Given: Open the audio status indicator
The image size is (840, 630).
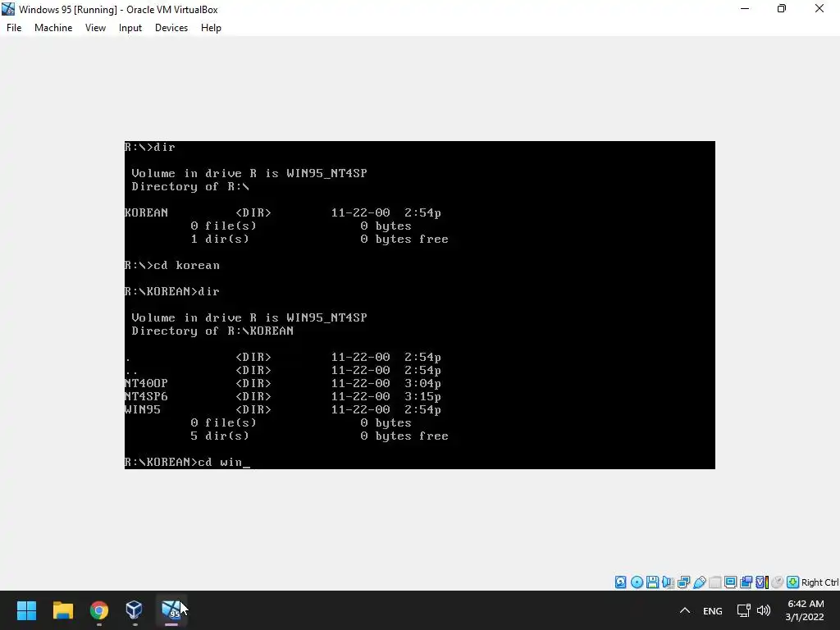Looking at the screenshot, I should 668,582.
